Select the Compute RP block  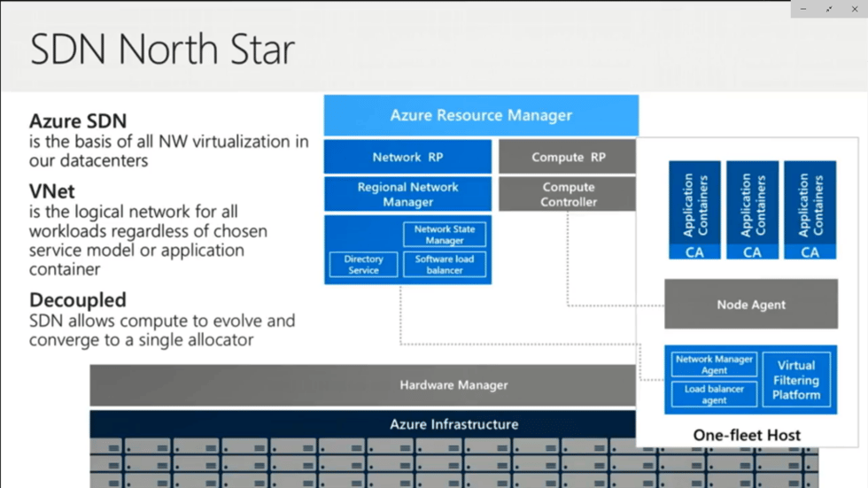coord(568,157)
